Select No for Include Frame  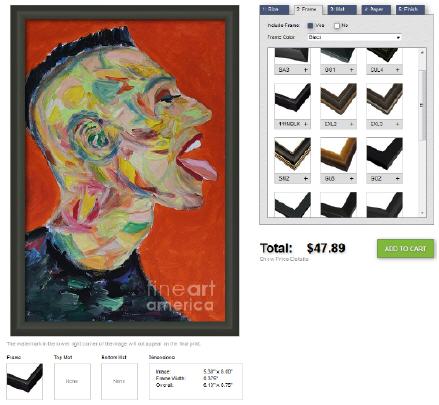tap(337, 26)
